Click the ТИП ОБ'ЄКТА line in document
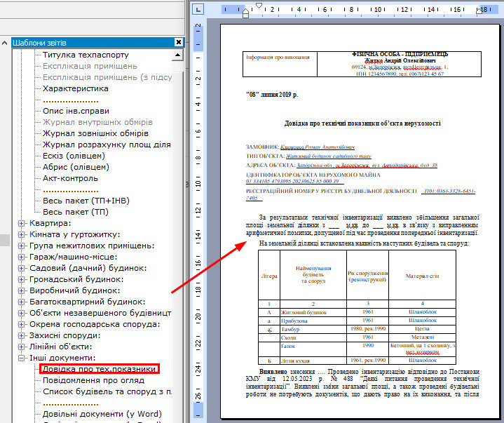504x423 pixels. point(308,156)
